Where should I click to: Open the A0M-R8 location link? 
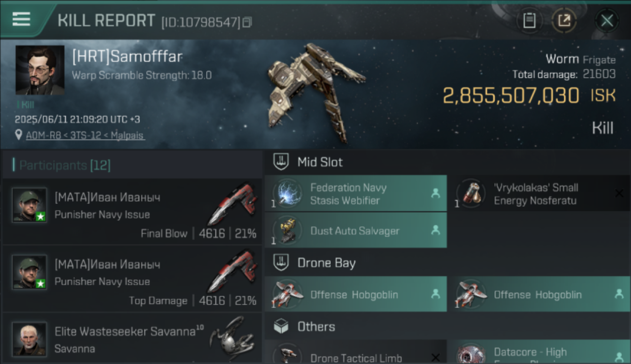click(85, 135)
